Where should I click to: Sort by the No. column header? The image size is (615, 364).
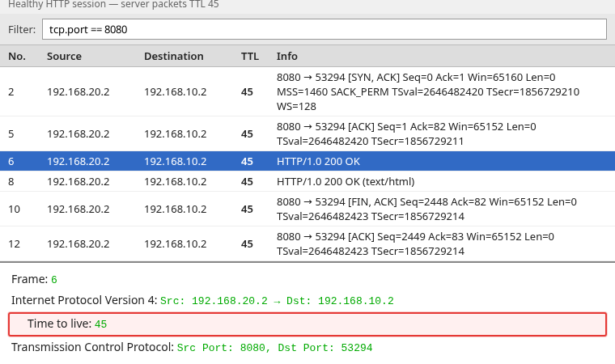click(17, 56)
